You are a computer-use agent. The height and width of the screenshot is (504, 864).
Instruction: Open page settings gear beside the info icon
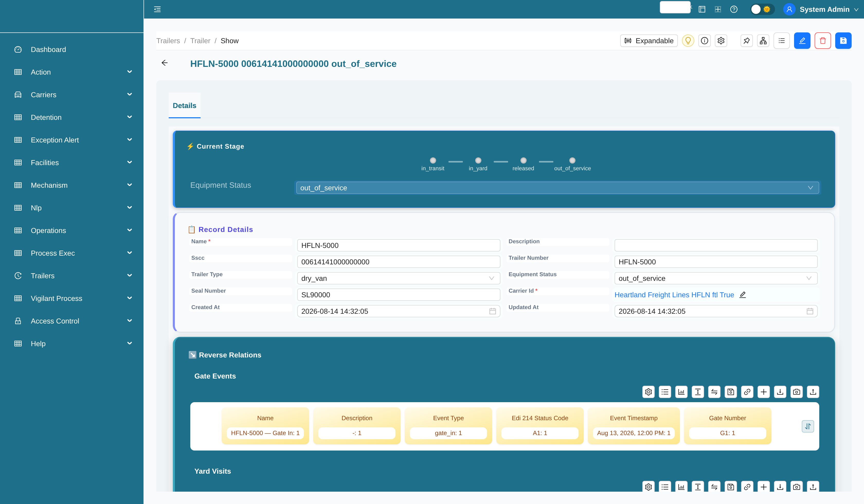(x=721, y=41)
